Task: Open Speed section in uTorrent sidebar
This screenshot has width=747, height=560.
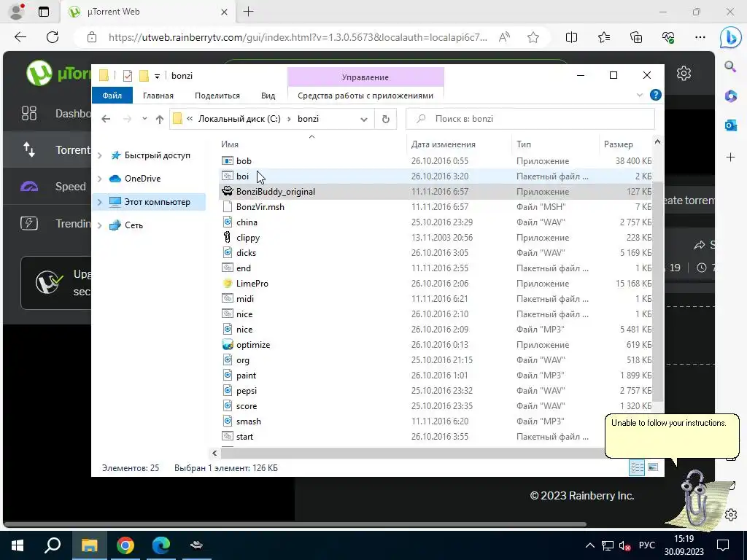Action: pos(71,187)
